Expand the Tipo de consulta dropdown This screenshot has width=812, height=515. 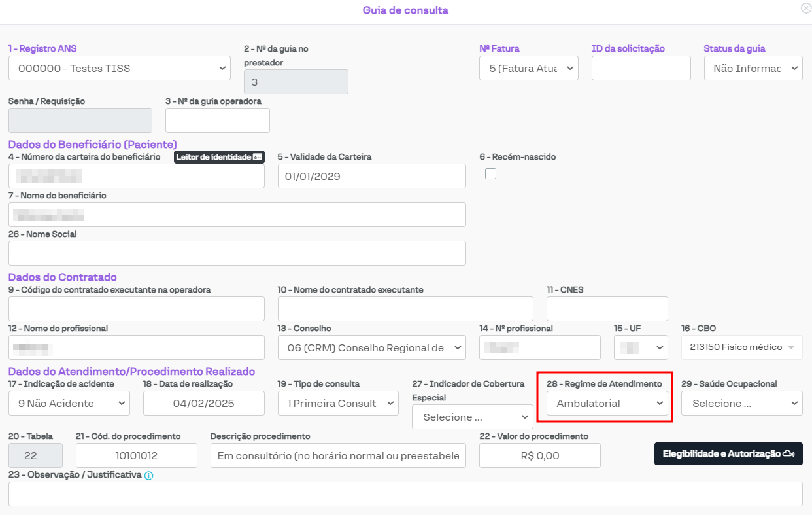[338, 403]
